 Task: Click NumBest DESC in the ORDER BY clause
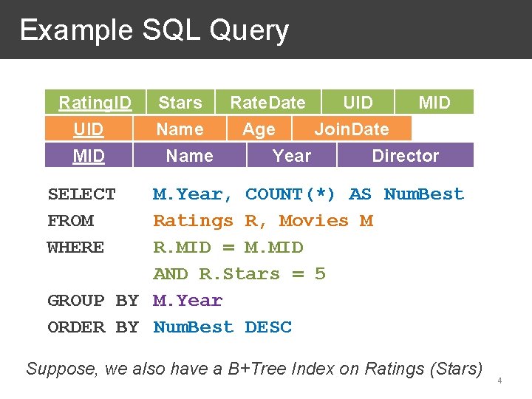click(222, 327)
